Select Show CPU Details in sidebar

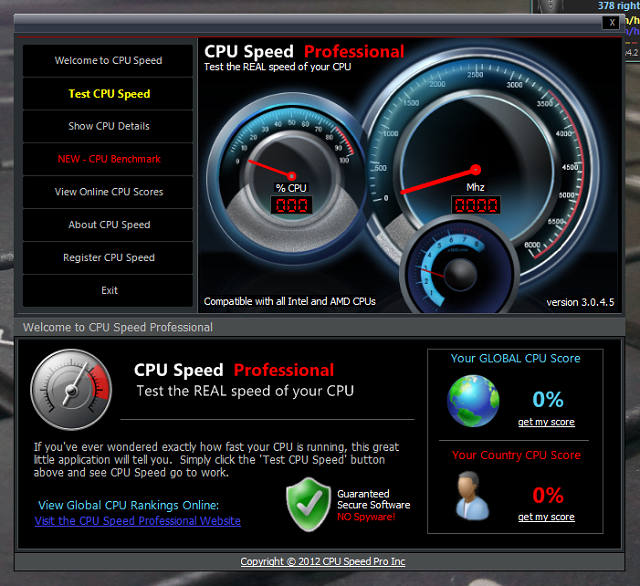click(108, 126)
